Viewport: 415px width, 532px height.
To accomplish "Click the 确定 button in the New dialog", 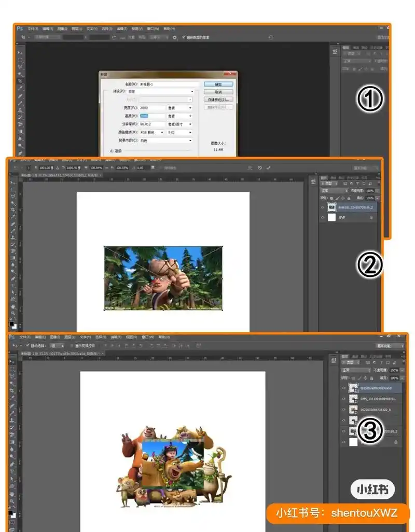I will pyautogui.click(x=218, y=84).
